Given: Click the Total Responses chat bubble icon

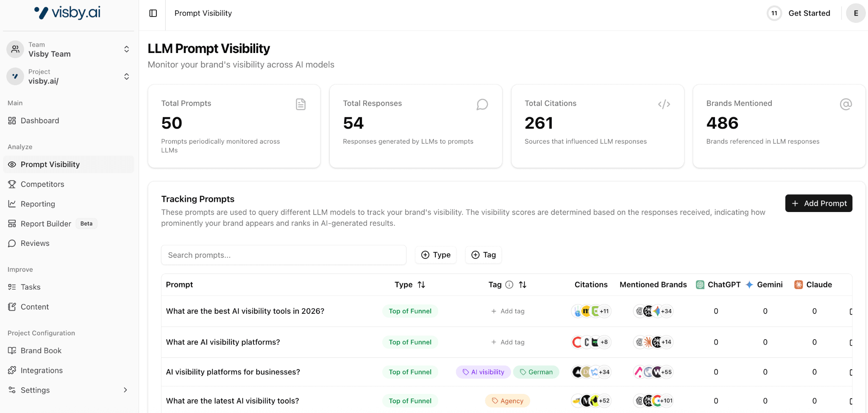Looking at the screenshot, I should [482, 104].
